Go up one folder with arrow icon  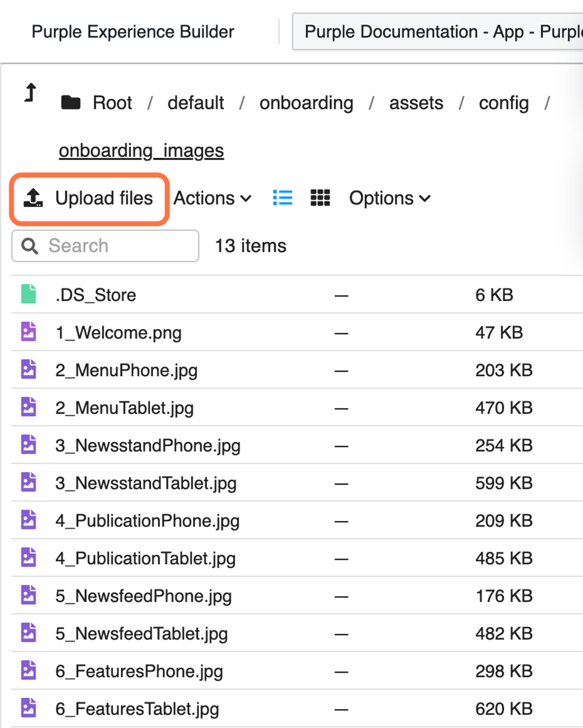pyautogui.click(x=31, y=92)
